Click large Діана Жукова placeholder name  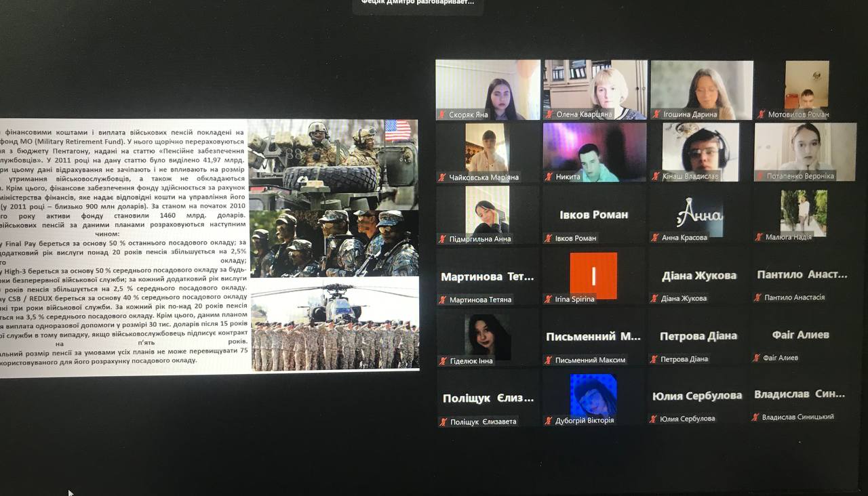pos(699,276)
